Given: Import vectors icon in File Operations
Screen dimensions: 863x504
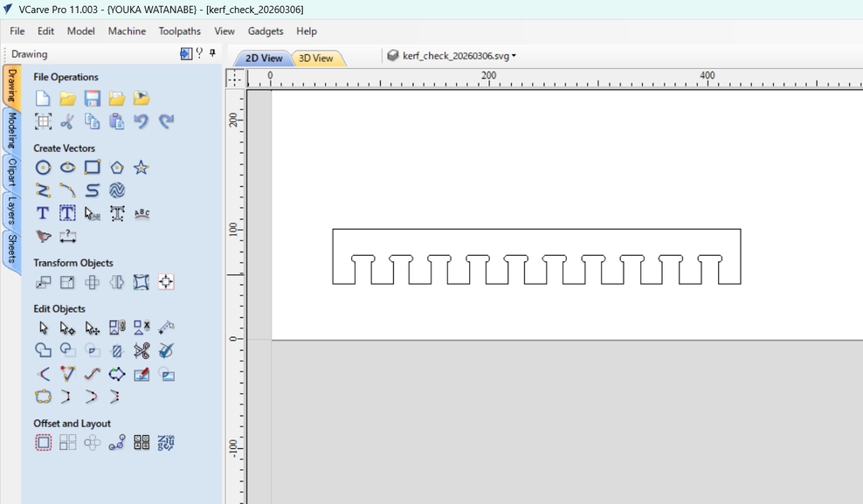Looking at the screenshot, I should (117, 99).
